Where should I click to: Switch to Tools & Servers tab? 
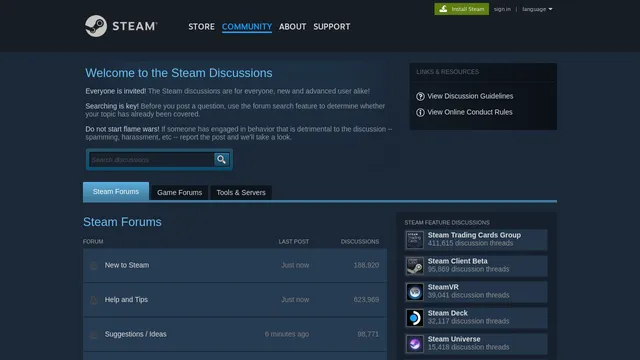(x=241, y=192)
